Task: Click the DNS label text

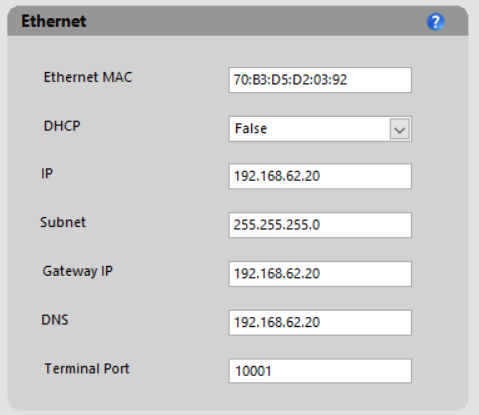Action: (55, 320)
